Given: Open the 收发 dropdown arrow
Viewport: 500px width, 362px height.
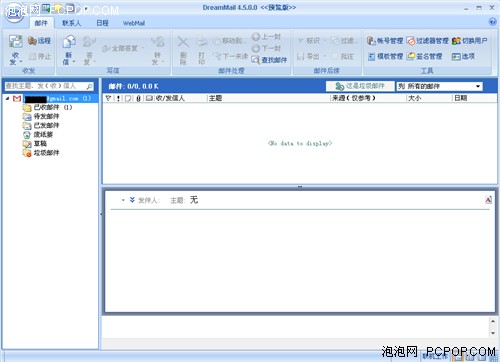Looking at the screenshot, I should tap(21, 62).
